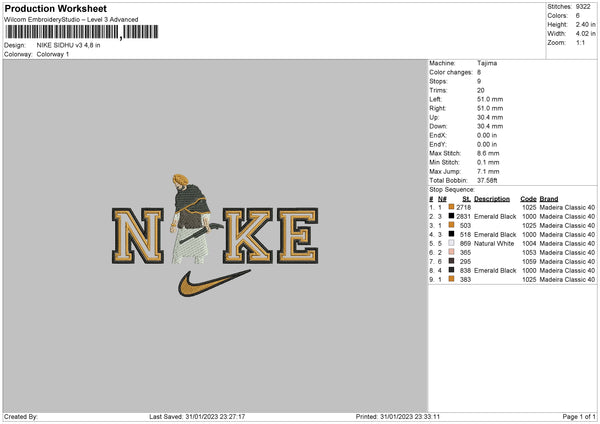This screenshot has width=600, height=424.
Task: Select the black swatch beside 2831 Emerald Black
Action: [451, 216]
